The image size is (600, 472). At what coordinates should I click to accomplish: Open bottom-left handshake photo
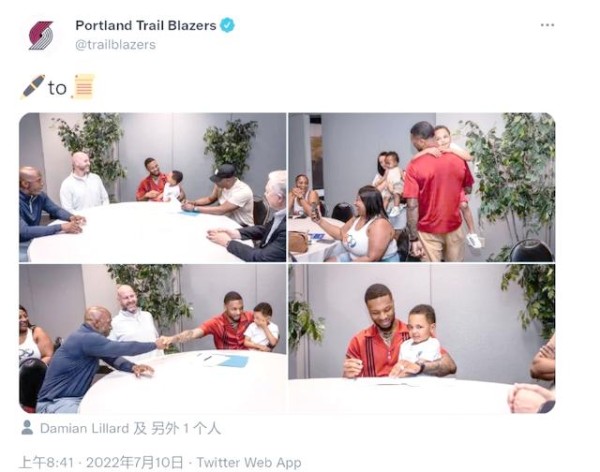pos(153,338)
